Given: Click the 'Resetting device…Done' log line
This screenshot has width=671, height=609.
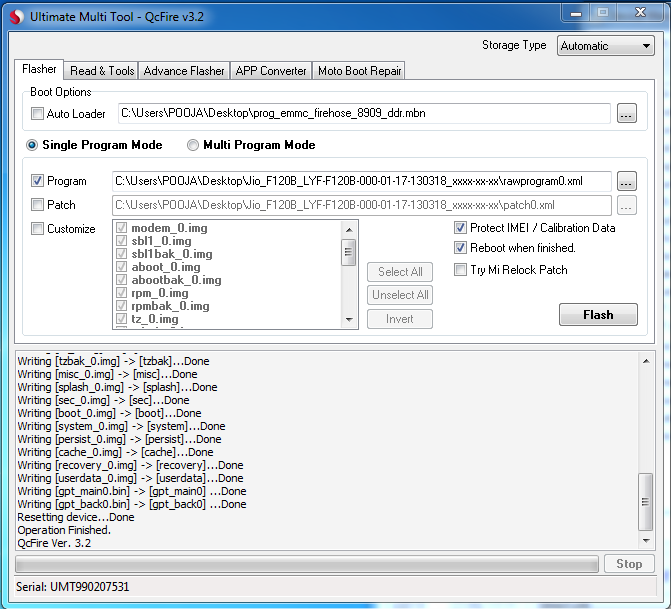Looking at the screenshot, I should (x=76, y=517).
